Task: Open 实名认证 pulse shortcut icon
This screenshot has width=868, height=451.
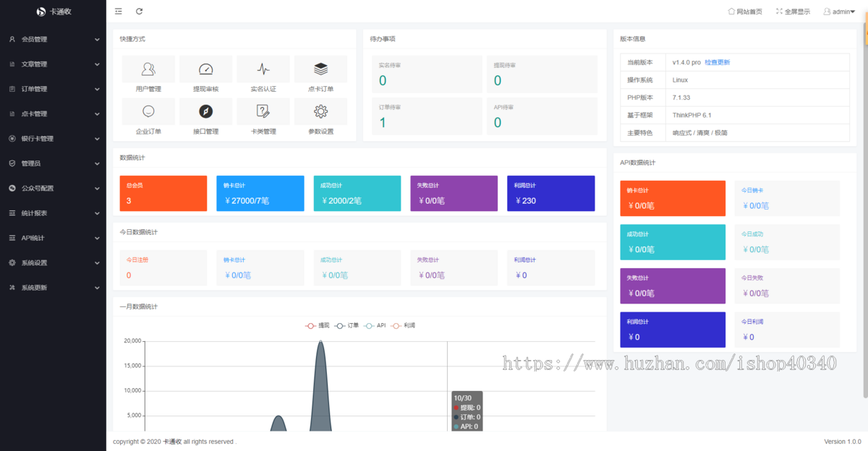Action: (263, 69)
